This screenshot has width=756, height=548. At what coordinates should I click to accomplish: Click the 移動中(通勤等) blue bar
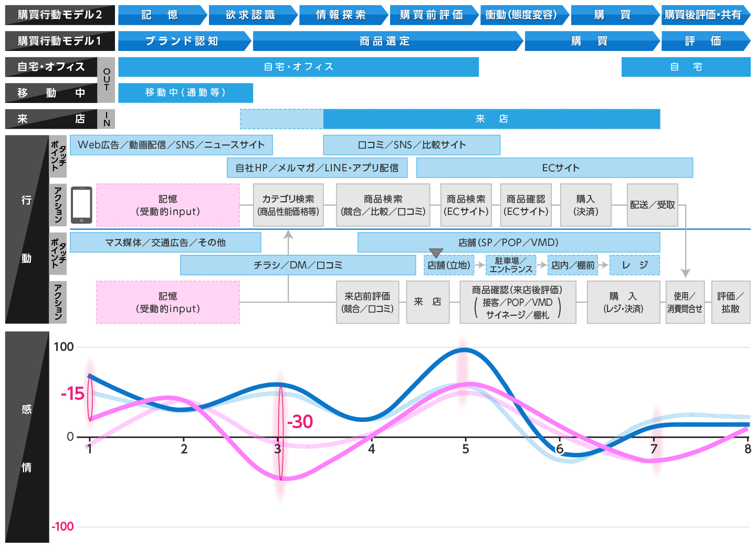pyautogui.click(x=185, y=92)
